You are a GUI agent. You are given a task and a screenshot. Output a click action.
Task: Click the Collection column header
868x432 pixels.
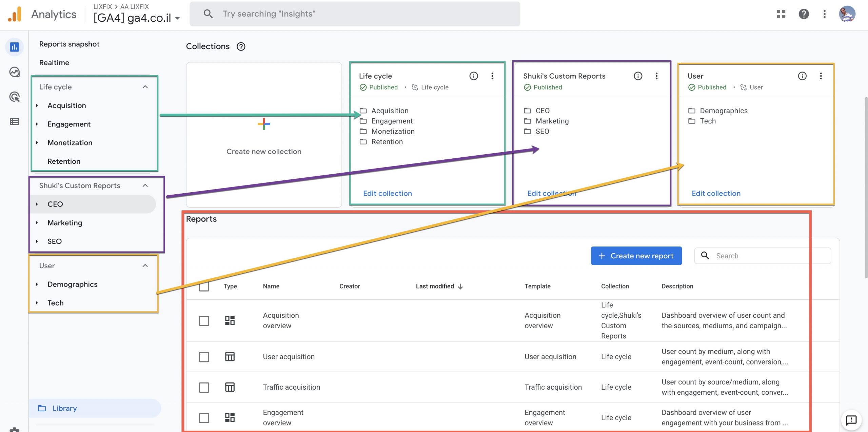[615, 286]
